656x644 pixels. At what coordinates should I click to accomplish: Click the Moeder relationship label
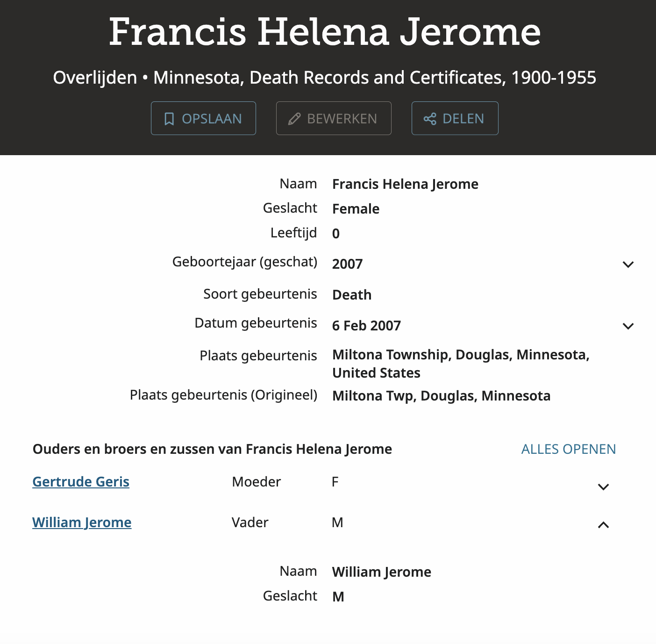pos(256,482)
